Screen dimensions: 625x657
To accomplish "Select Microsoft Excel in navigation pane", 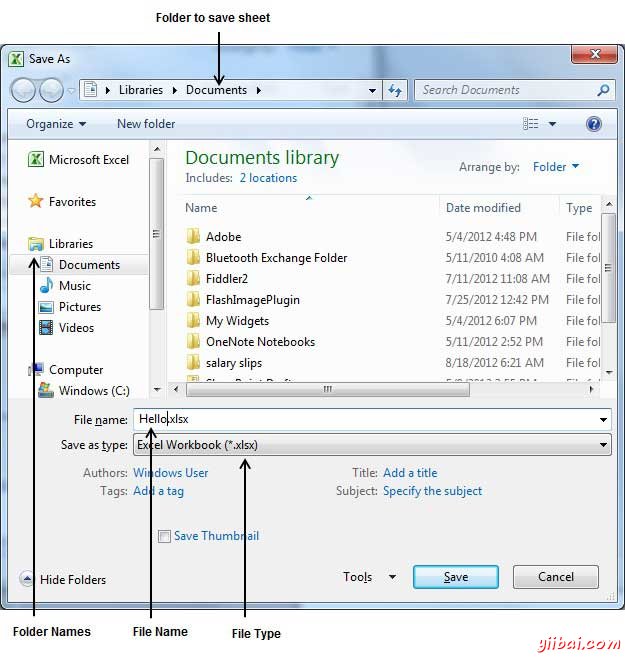I will point(88,160).
